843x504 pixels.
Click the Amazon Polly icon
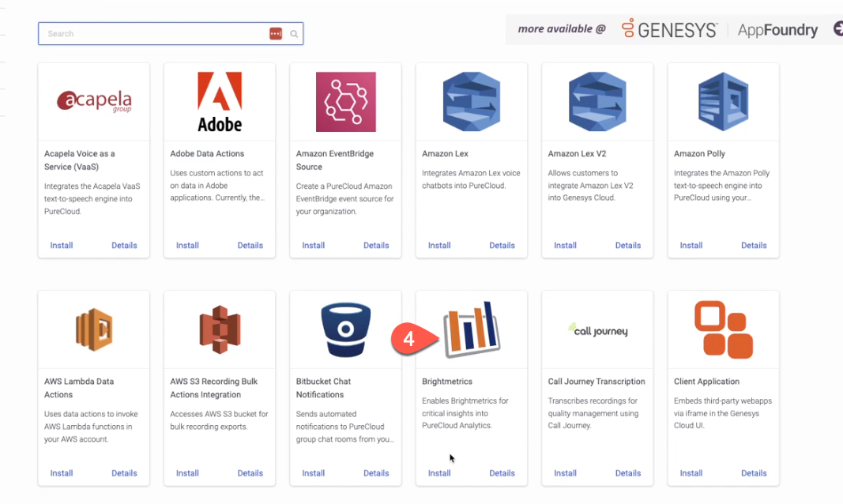[723, 102]
